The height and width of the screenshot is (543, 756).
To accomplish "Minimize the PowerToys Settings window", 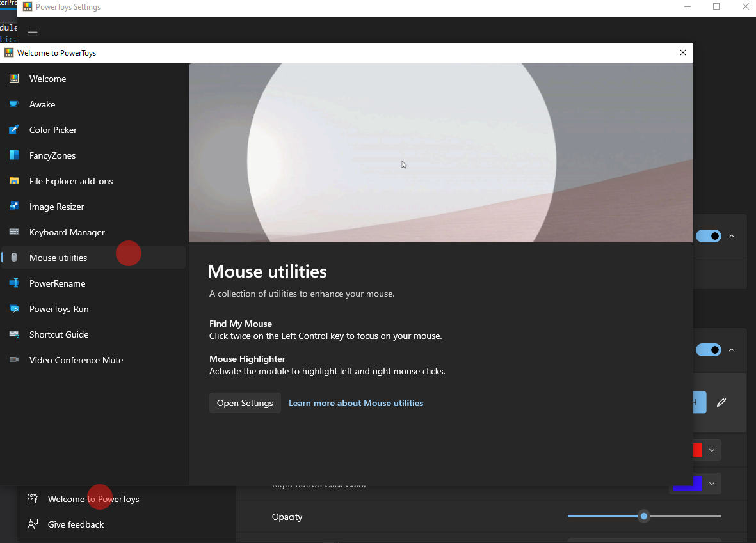I will 688,7.
